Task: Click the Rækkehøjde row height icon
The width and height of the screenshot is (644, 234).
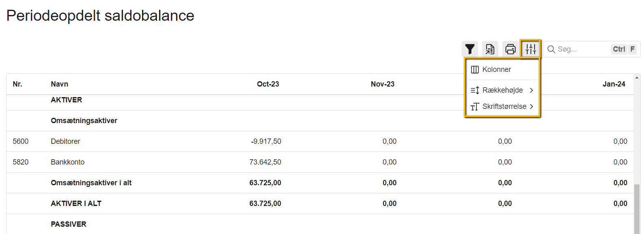Action: coord(475,90)
